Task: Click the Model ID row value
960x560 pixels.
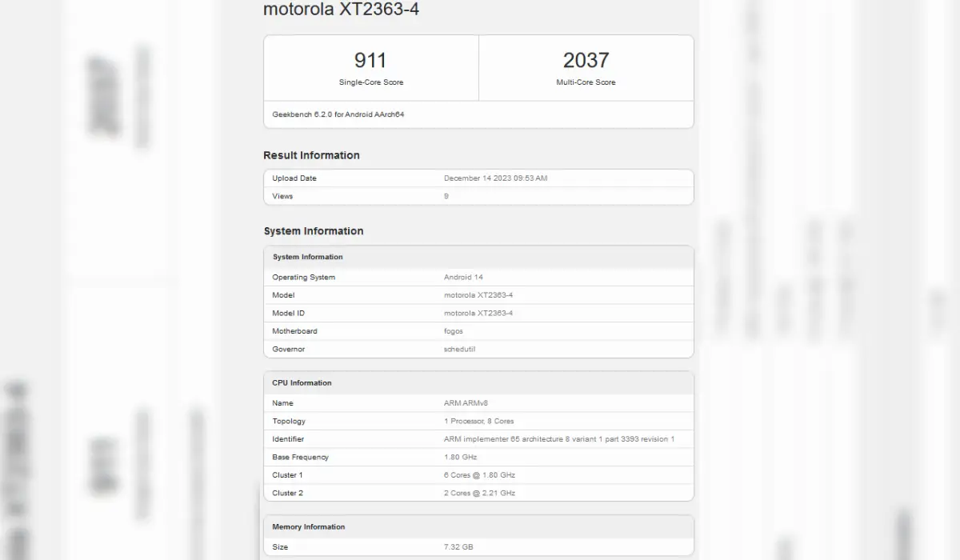Action: point(478,313)
